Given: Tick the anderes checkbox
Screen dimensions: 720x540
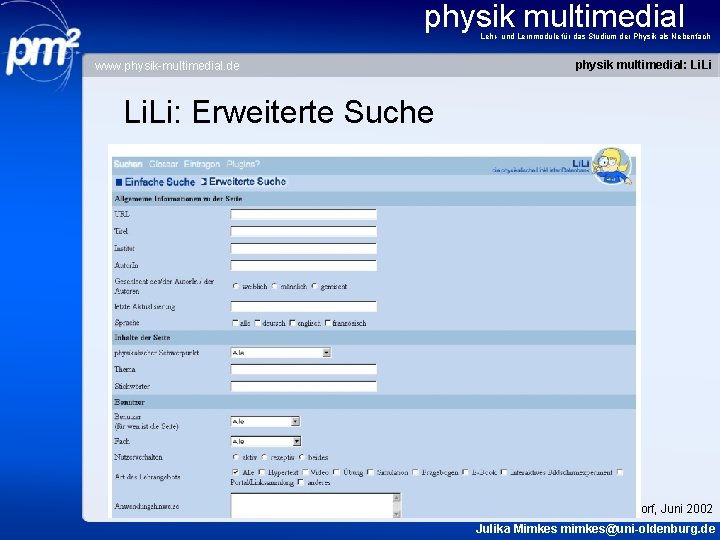Looking at the screenshot, I should coord(301,482).
